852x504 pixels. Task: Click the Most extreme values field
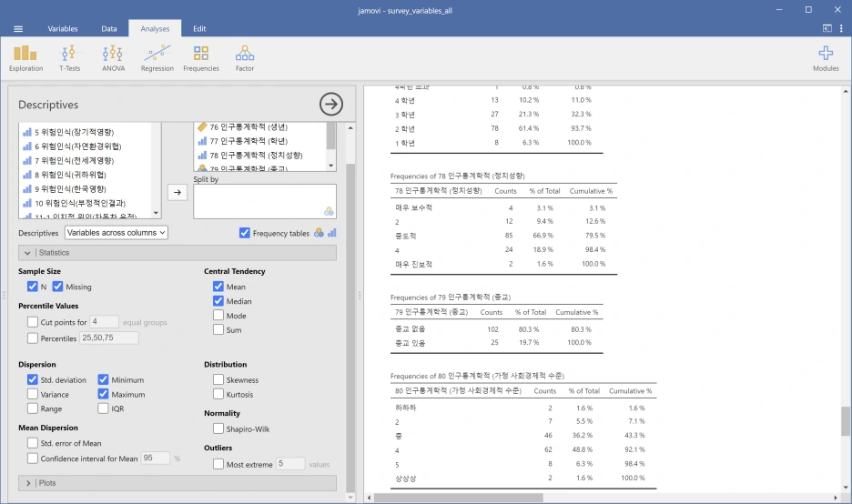click(290, 463)
